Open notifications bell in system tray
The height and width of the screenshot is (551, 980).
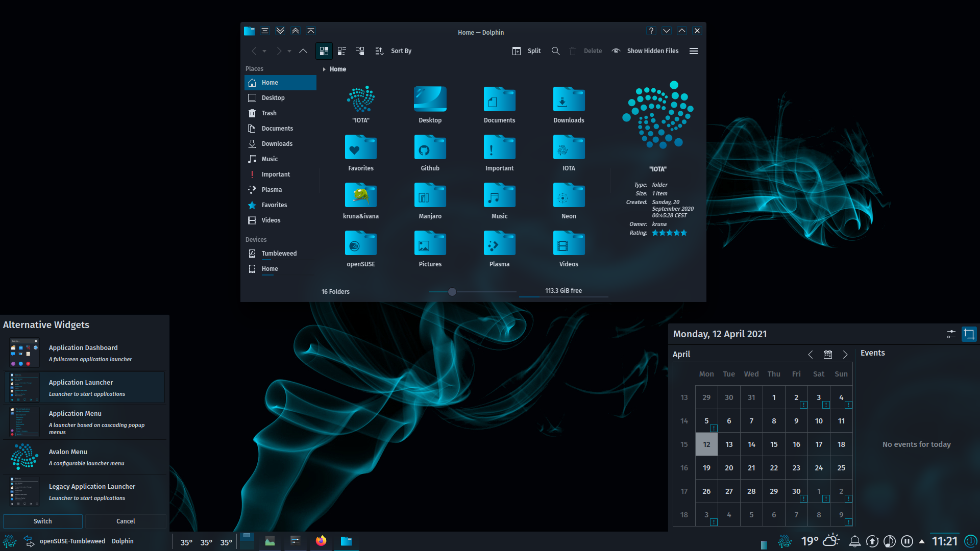point(855,541)
